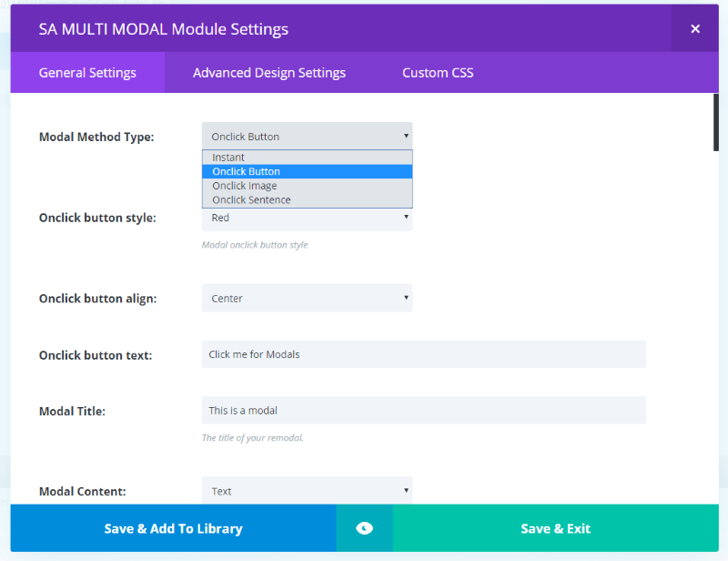Click the Center align dropdown arrow
728x561 pixels.
point(406,298)
